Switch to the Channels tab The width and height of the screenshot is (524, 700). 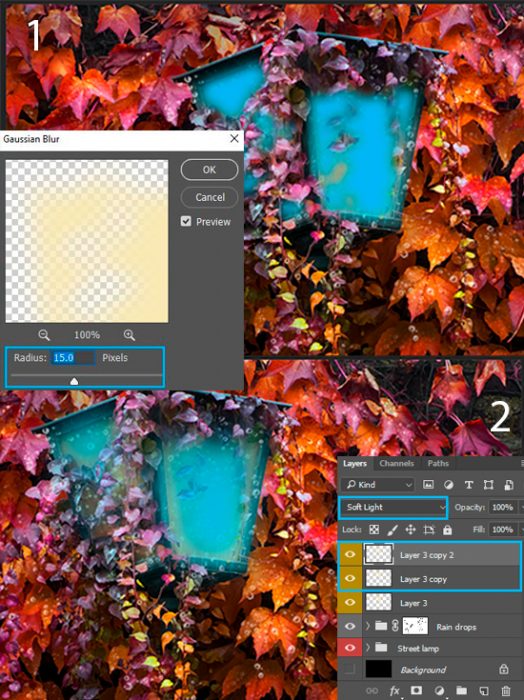pos(396,463)
